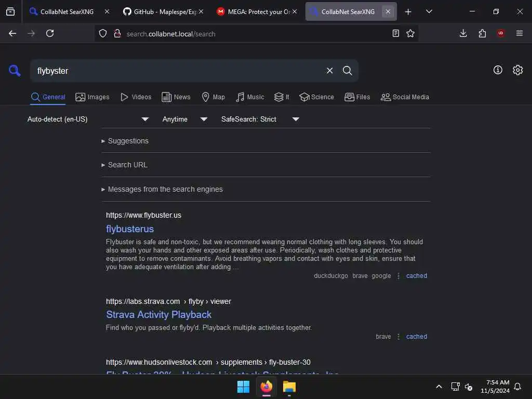The width and height of the screenshot is (532, 399).
Task: Expand Messages from the search engines
Action: coord(162,189)
